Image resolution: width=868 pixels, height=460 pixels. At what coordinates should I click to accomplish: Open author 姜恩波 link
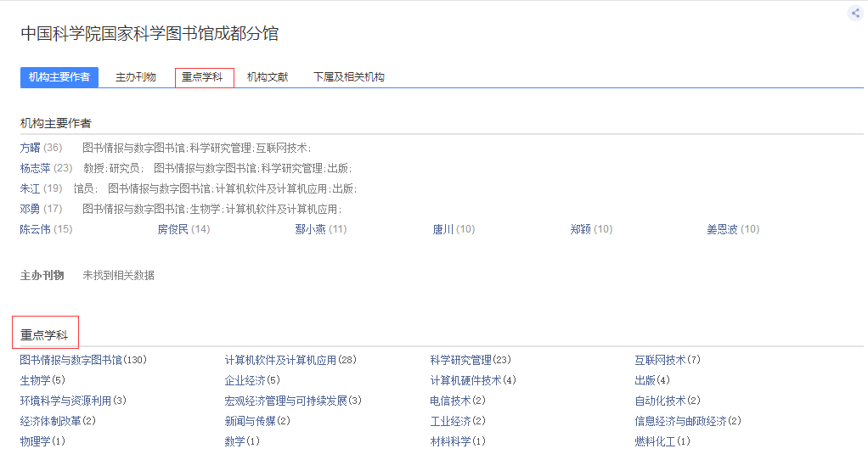(x=722, y=229)
